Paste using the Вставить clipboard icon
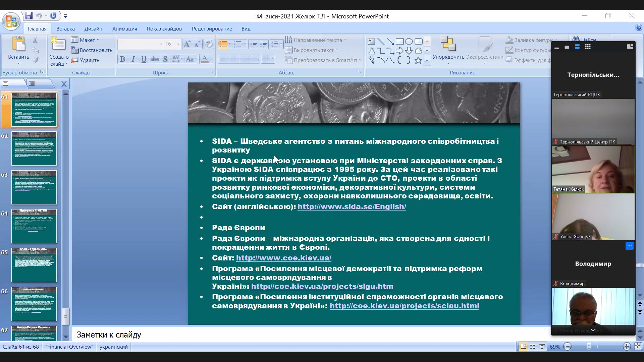Viewport: 644px width, 362px height. [x=18, y=44]
